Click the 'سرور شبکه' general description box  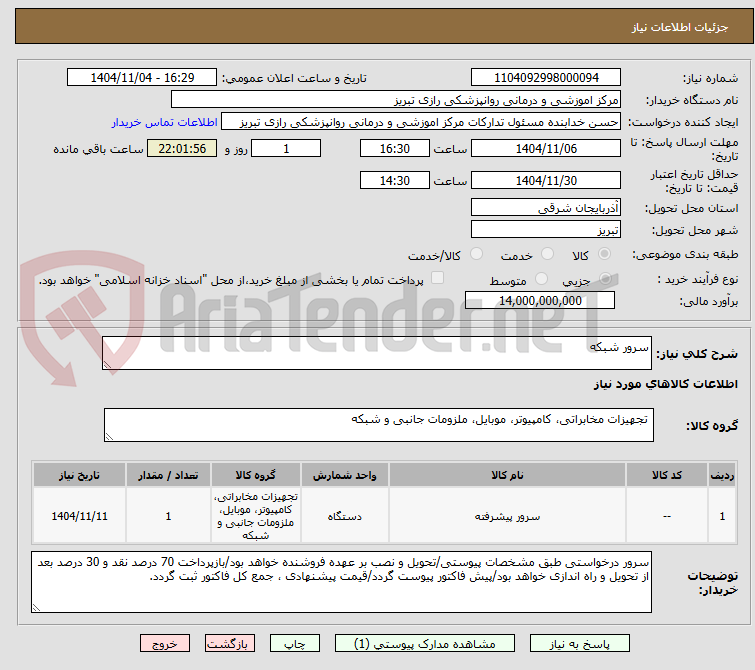(x=377, y=353)
